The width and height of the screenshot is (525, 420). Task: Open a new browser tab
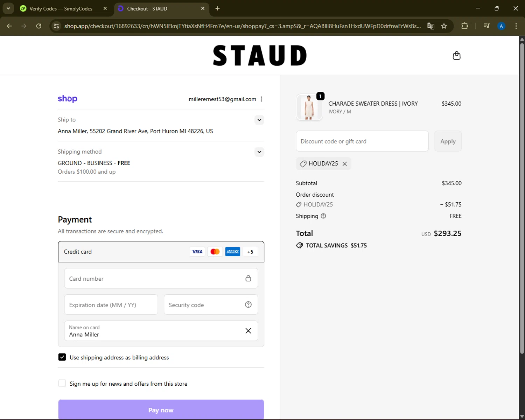click(x=217, y=8)
